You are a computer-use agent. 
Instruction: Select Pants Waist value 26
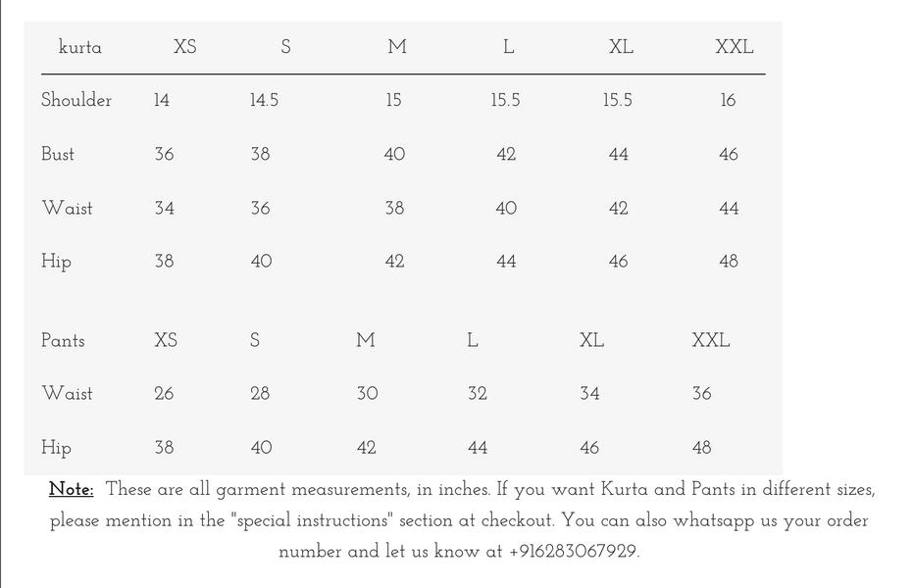pos(164,394)
